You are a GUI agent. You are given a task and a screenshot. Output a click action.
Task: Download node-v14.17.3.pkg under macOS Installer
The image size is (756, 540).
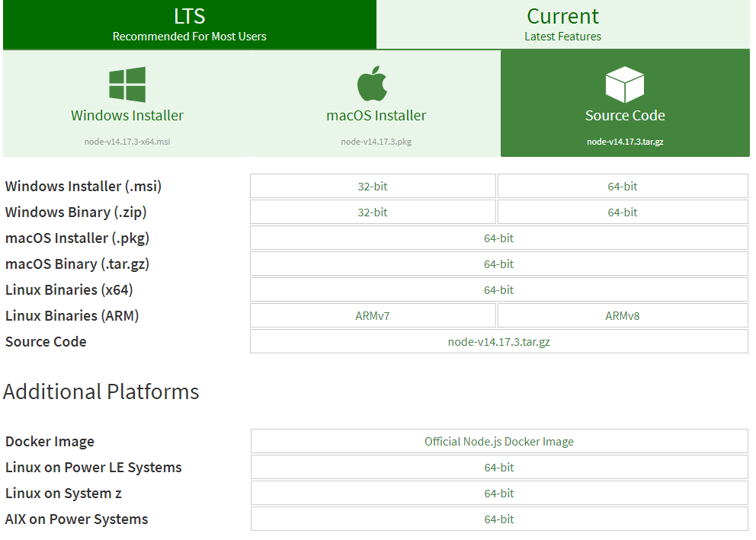(x=376, y=142)
